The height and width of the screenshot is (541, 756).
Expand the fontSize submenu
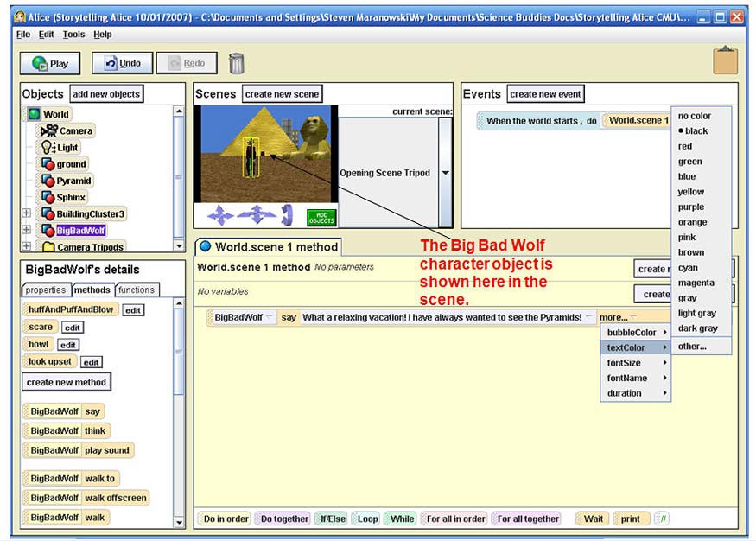click(x=636, y=363)
